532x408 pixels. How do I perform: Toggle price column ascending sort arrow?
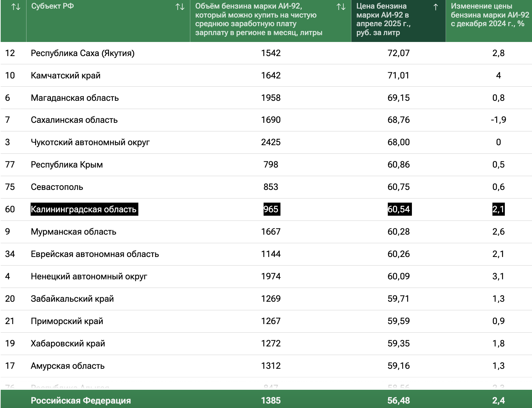pyautogui.click(x=436, y=7)
